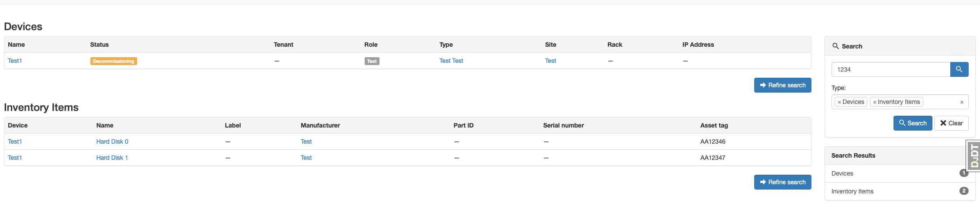Jump to Devices in Search Results list
Image resolution: width=980 pixels, height=207 pixels.
point(842,173)
